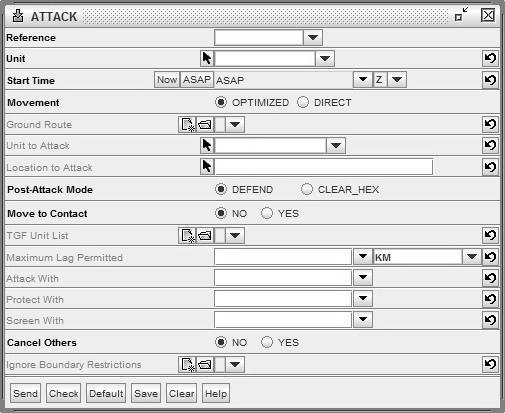Open the Start Time value dropdown
The width and height of the screenshot is (505, 413).
(363, 80)
